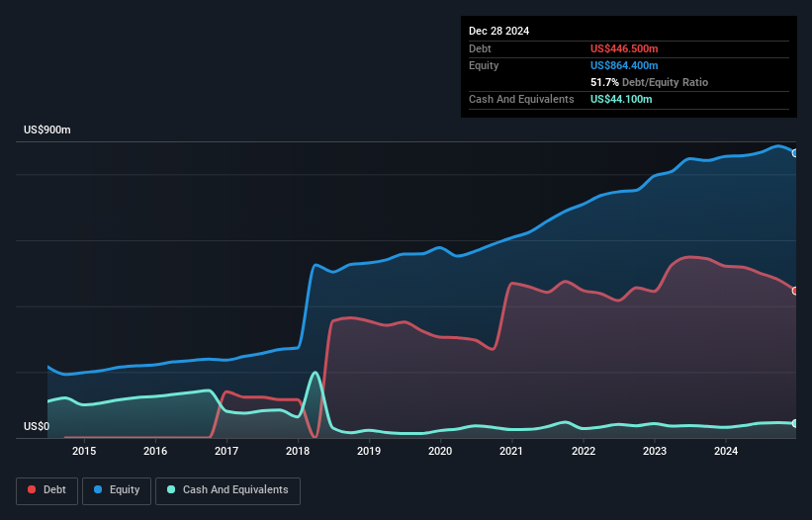Click Cash And Equivalents label in tooltip
Screen dimensions: 812x520
521,99
